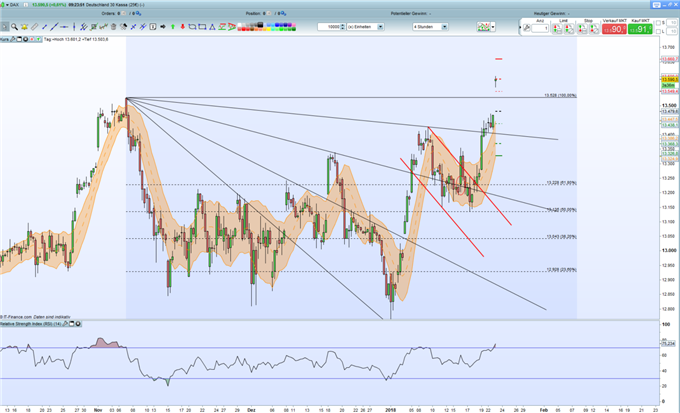The width and height of the screenshot is (680, 413).
Task: Click the RSI window panel icon
Action: tap(72, 324)
